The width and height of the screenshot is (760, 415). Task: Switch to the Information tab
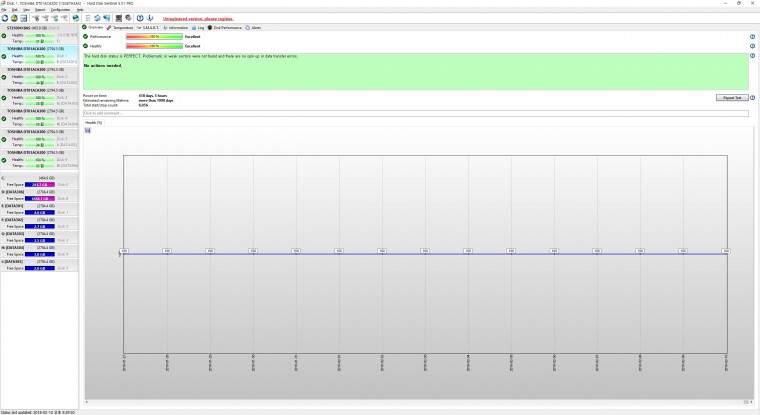[175, 28]
